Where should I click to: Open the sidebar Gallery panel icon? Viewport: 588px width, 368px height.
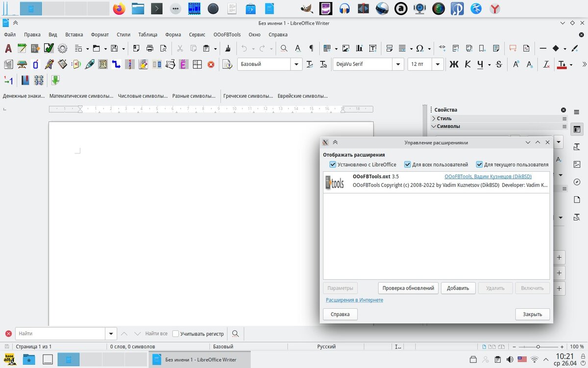coord(577,164)
